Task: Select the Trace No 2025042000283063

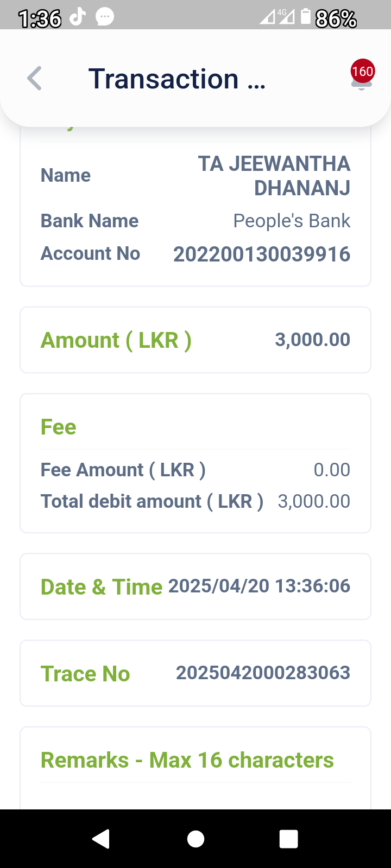Action: pos(263,673)
